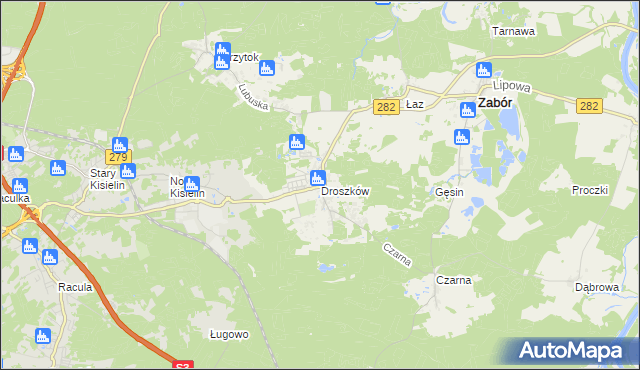Screen dimensions: 640x370
Task: Click the lower factory icon at Przytok
Action: click(222, 62)
